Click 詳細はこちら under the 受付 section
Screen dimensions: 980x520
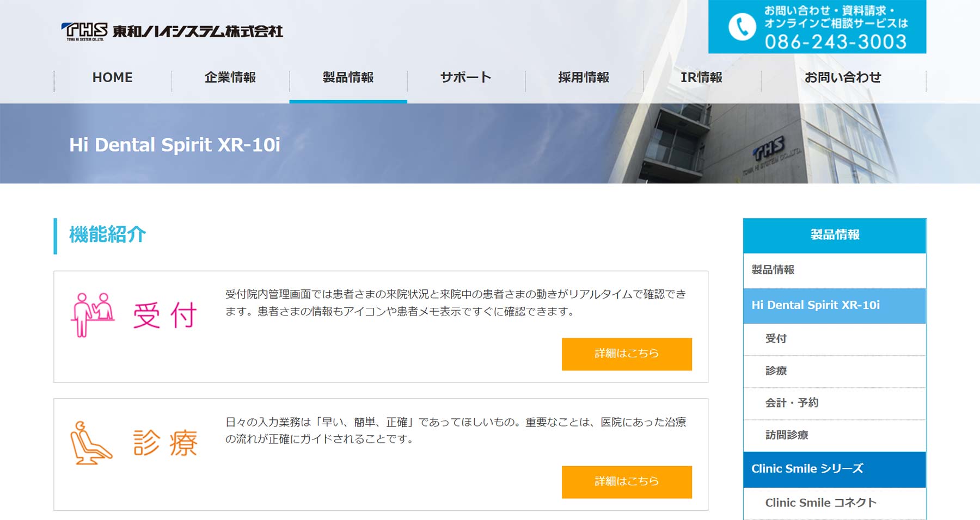pyautogui.click(x=626, y=354)
